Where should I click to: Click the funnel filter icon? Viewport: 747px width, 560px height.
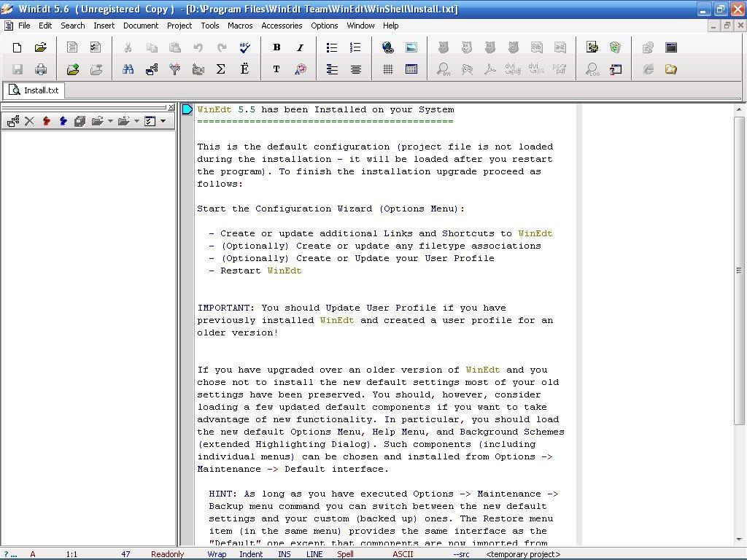click(175, 69)
